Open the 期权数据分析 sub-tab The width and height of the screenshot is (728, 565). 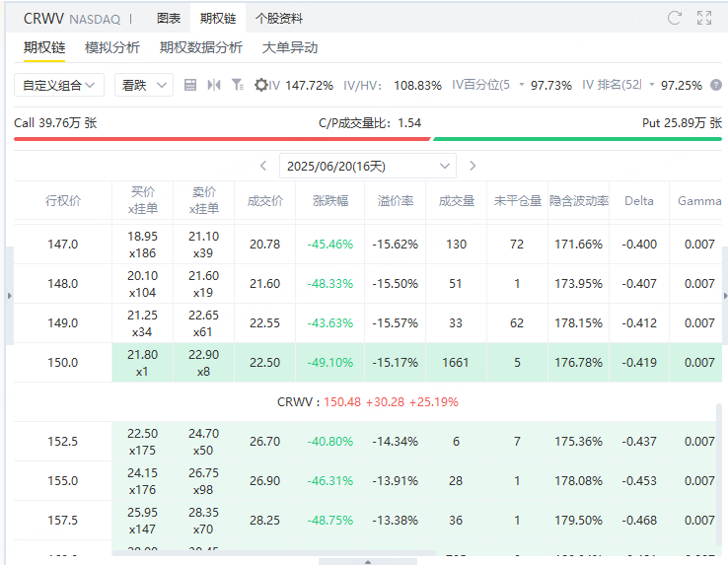[201, 47]
